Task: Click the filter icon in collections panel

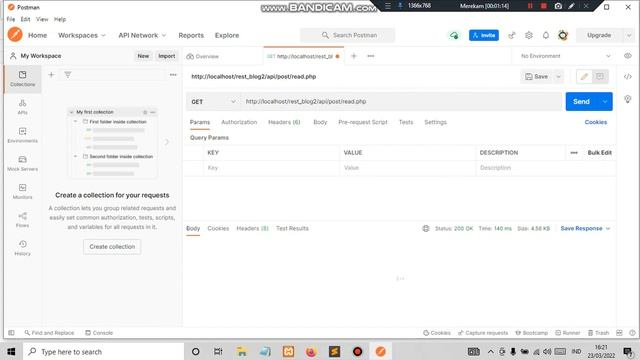Action: point(68,75)
